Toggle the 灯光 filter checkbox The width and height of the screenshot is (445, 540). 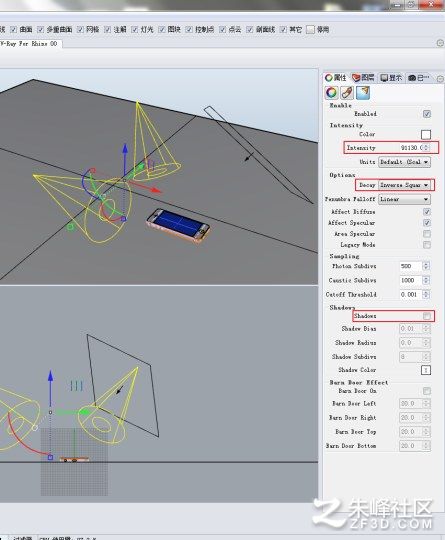(134, 30)
